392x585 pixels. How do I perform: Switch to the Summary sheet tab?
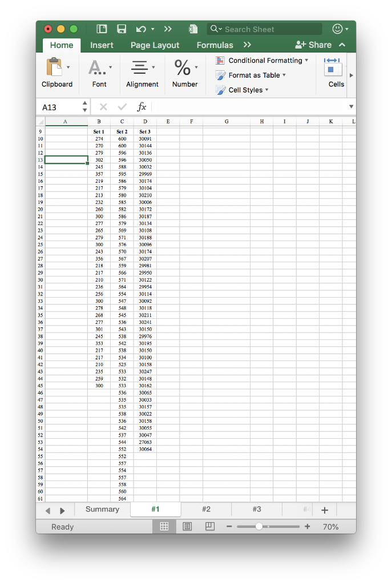click(x=103, y=510)
